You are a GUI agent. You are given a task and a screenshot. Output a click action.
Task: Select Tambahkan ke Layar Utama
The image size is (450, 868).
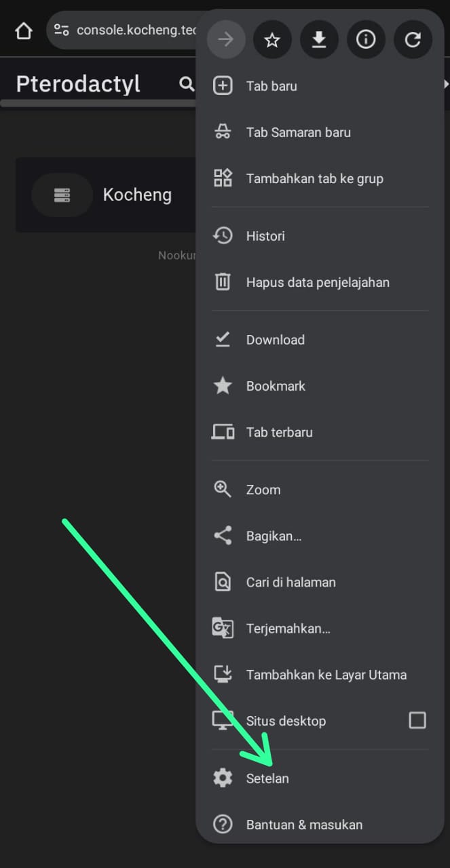pos(325,675)
